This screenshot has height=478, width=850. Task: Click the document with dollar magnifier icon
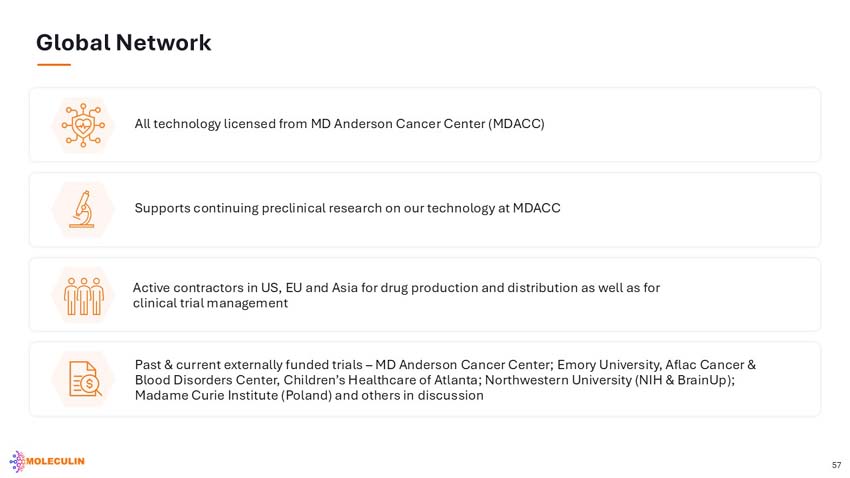coord(85,379)
